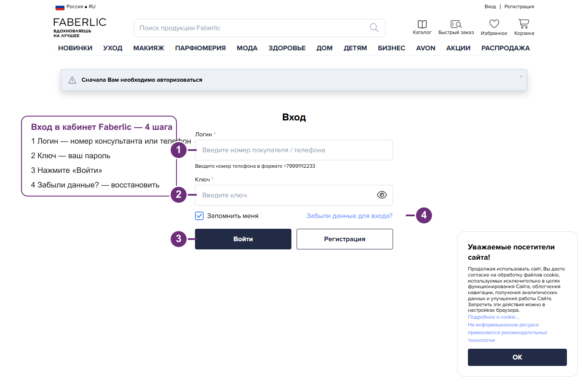
Task: Open the МОДА menu
Action: click(247, 48)
